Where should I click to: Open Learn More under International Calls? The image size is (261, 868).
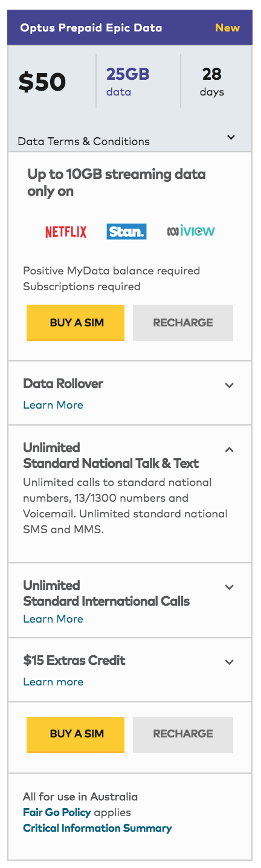(53, 619)
